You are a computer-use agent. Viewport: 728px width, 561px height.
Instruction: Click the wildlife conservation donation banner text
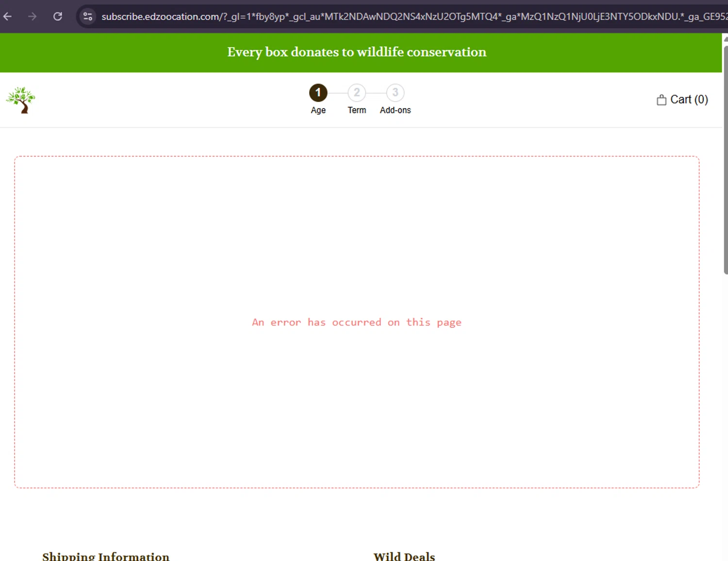coord(357,52)
